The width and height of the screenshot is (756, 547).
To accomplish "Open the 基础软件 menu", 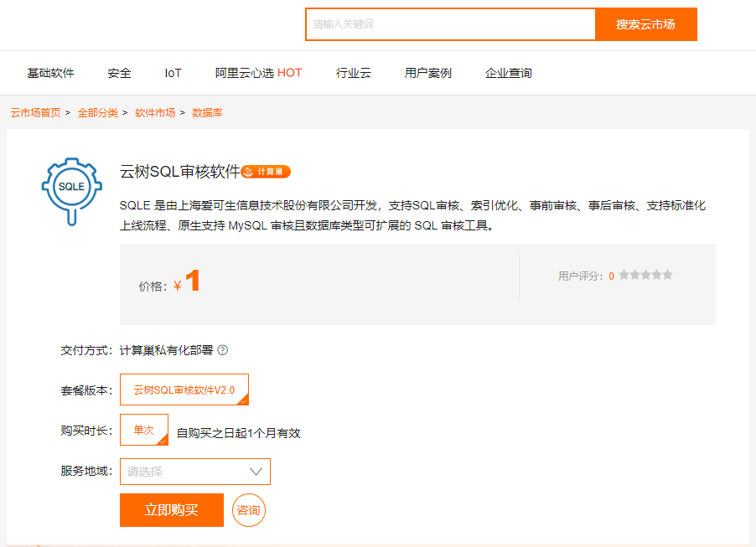I will coord(50,73).
